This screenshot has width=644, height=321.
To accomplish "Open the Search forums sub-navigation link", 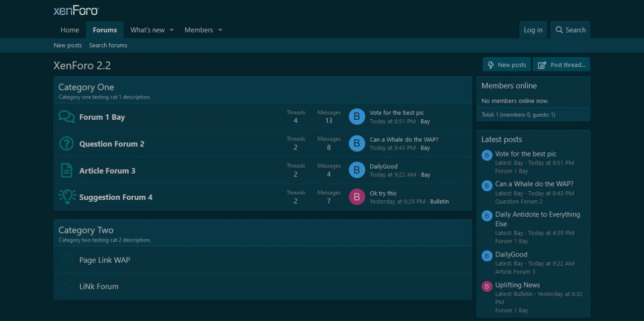I will (108, 45).
